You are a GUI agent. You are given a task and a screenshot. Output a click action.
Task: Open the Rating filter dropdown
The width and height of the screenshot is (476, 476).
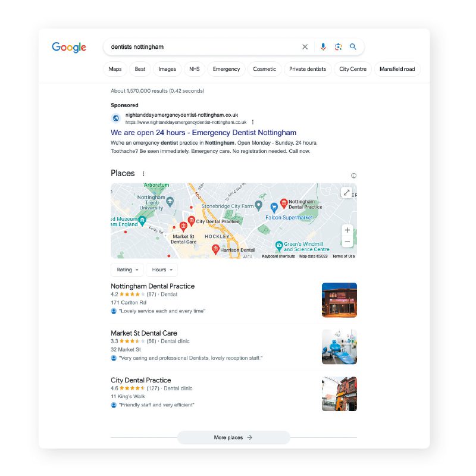coord(127,270)
